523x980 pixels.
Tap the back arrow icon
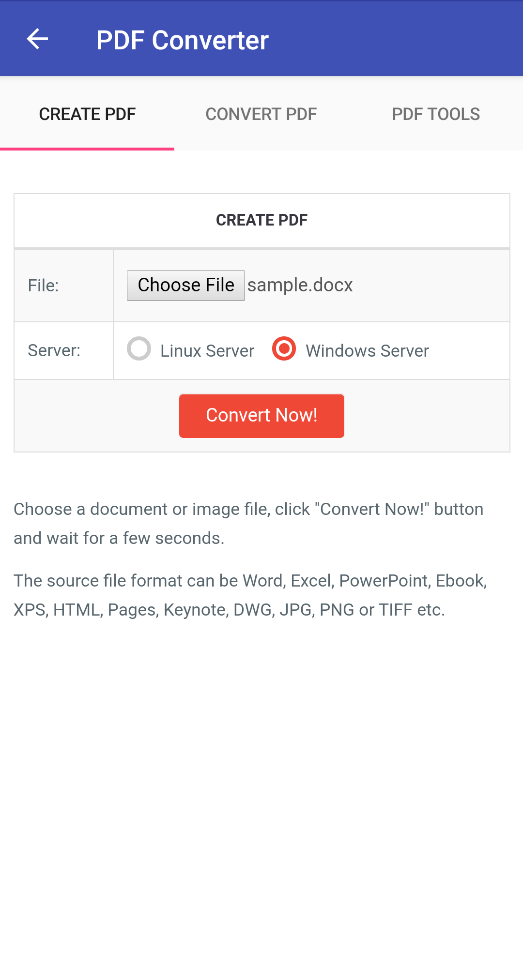click(37, 39)
